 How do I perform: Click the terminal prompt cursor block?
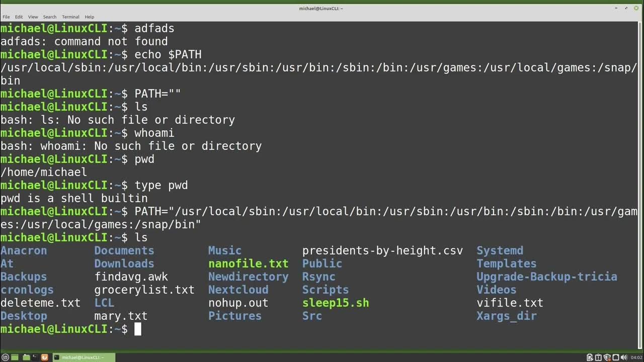137,329
